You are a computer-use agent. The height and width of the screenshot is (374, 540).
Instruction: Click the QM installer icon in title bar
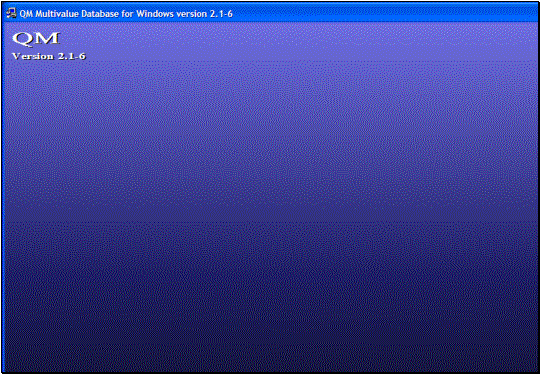(11, 13)
